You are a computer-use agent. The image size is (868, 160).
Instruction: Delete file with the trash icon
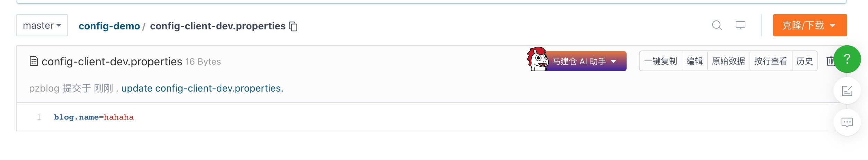pyautogui.click(x=830, y=61)
